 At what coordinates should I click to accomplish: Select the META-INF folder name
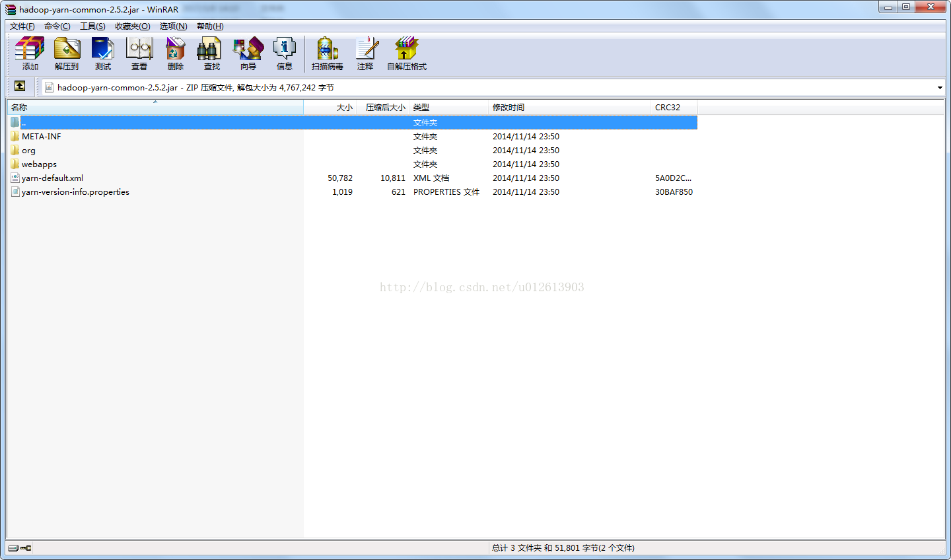click(41, 136)
